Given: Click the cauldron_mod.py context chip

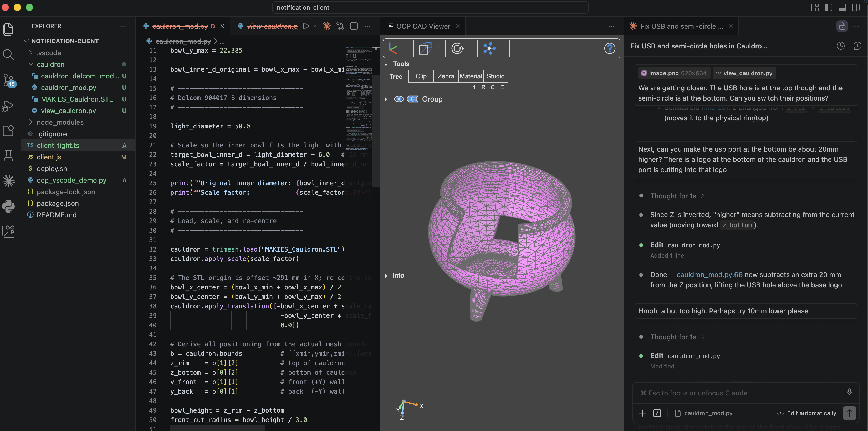Looking at the screenshot, I should click(703, 413).
